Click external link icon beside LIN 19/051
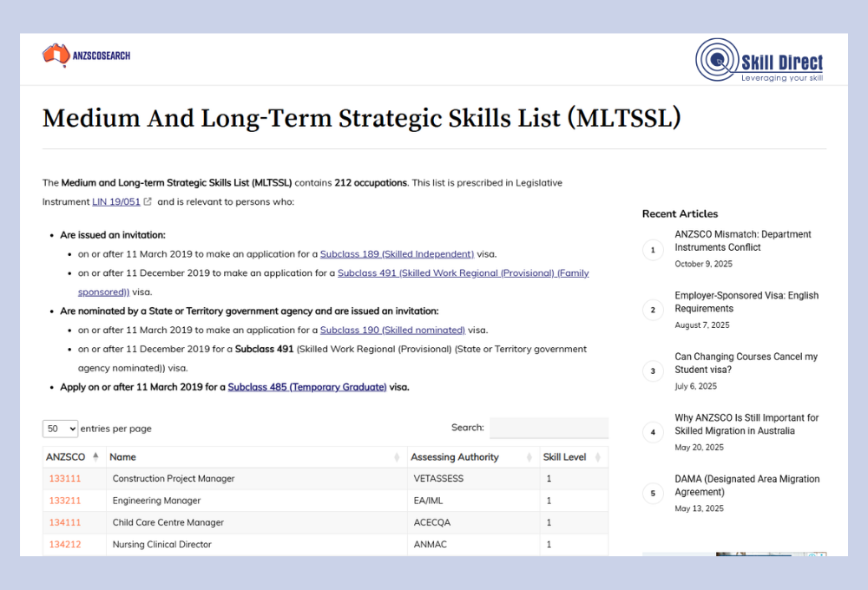This screenshot has width=868, height=590. point(148,201)
